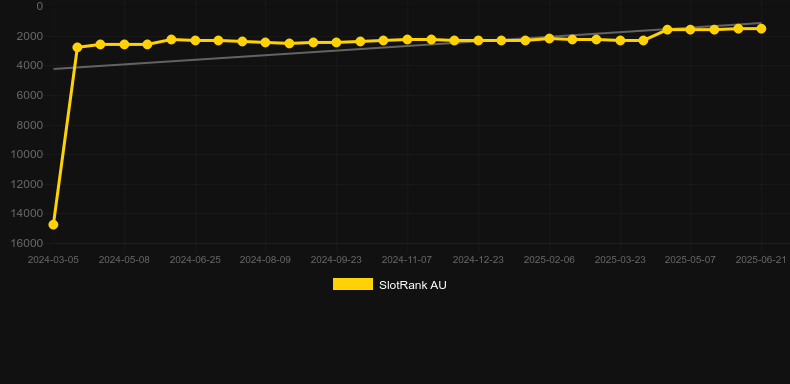Screen dimensions: 790x384
Task: Click the first data point near 14000
Action: pyautogui.click(x=53, y=225)
